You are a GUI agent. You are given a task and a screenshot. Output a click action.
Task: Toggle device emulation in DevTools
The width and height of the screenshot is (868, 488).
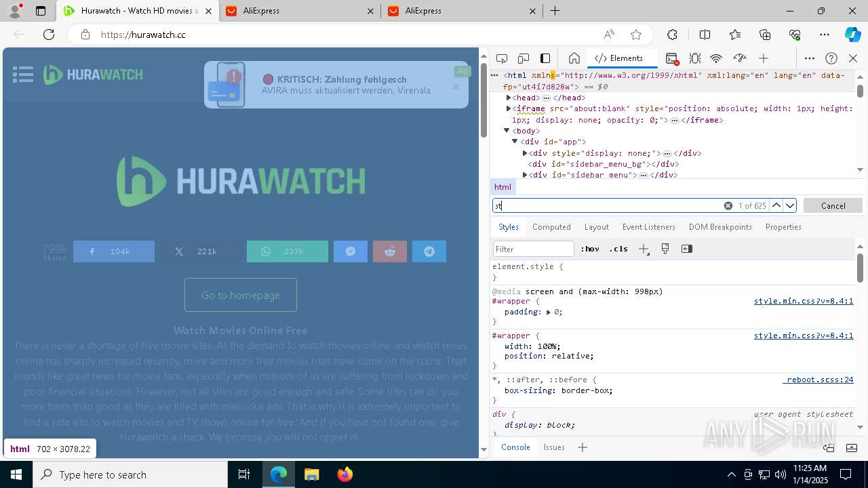[524, 58]
